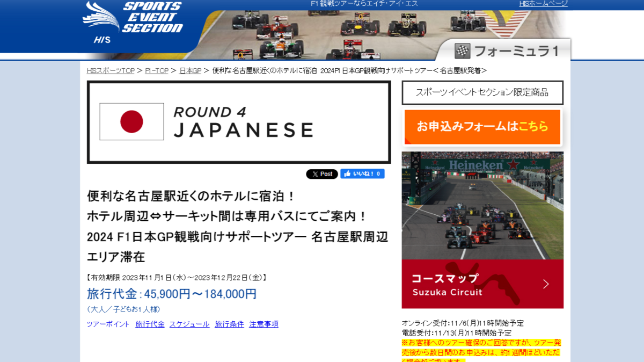The image size is (644, 362).
Task: Open the お申込みフォームはこちら button
Action: (x=482, y=127)
